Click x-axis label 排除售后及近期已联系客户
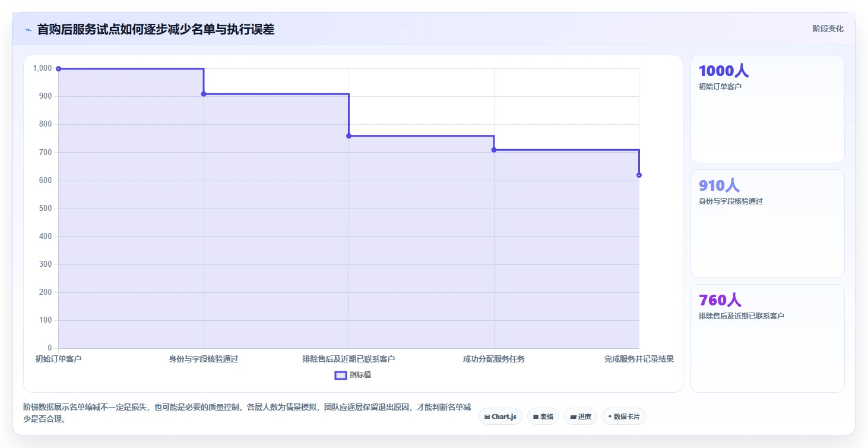 (349, 359)
